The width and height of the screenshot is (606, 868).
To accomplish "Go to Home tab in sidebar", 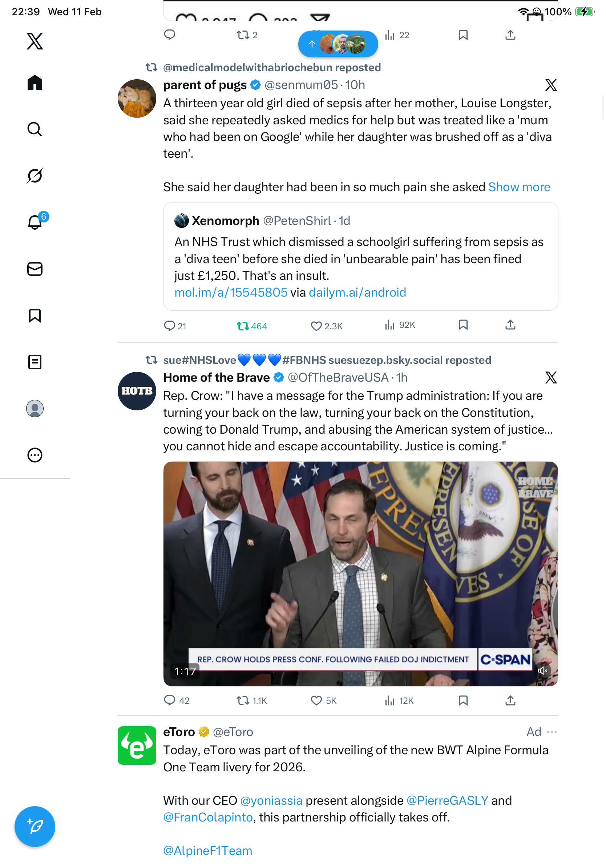I will [35, 83].
